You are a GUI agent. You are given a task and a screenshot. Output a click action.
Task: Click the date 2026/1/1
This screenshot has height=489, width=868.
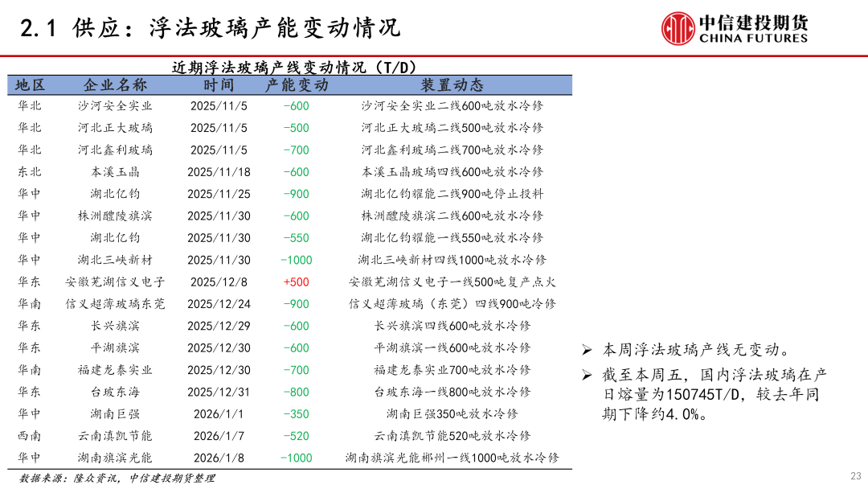219,413
